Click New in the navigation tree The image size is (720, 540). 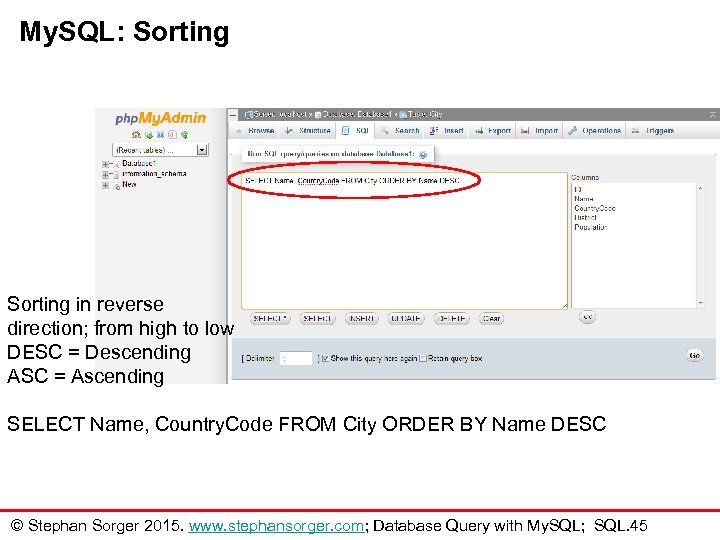tap(129, 185)
